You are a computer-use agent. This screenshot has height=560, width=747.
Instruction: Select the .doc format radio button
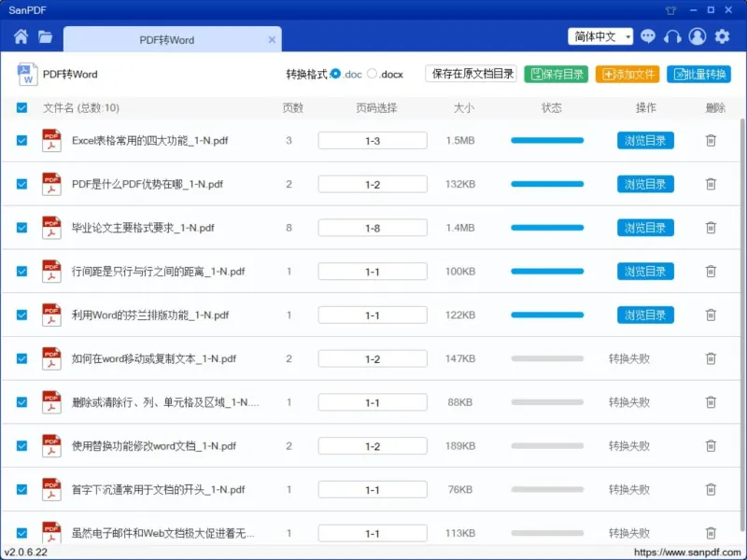[336, 74]
